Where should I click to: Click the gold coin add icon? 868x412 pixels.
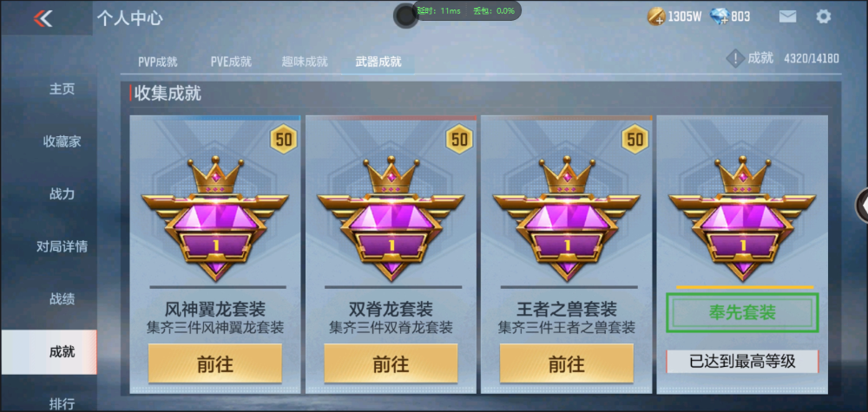(656, 16)
